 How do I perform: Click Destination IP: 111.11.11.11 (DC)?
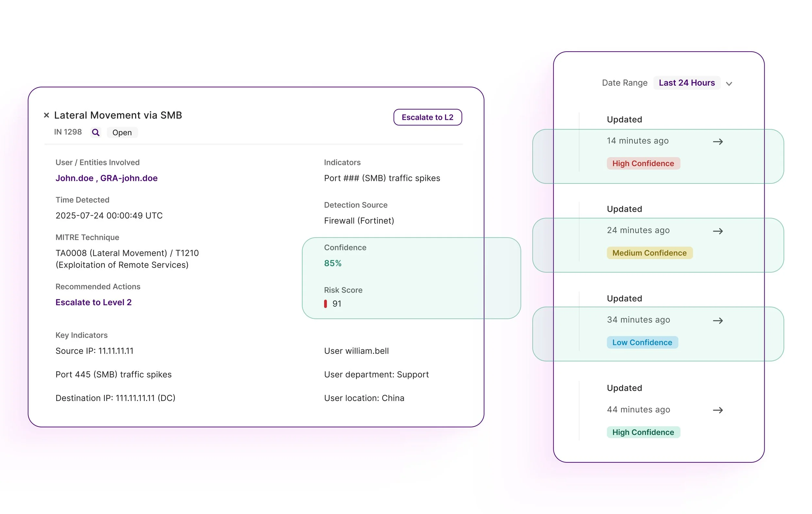tap(115, 398)
